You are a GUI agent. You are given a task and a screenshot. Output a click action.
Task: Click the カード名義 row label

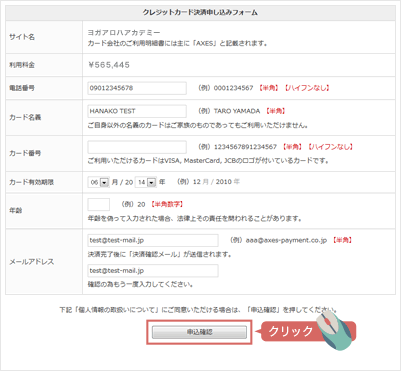coord(25,117)
